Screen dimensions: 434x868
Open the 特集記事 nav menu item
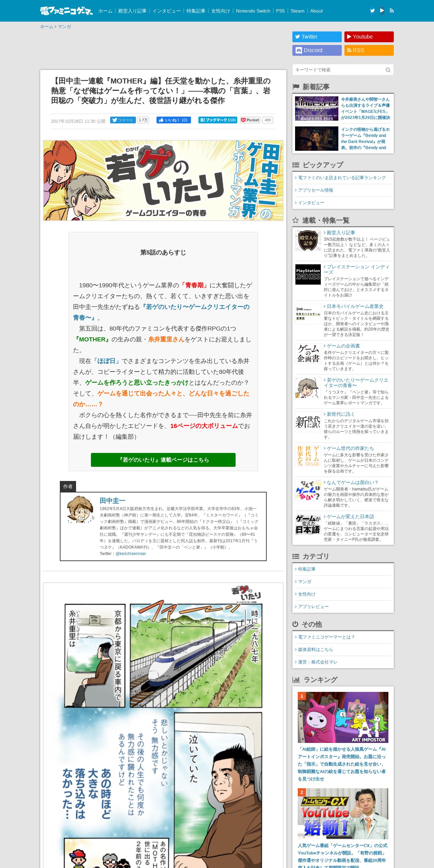(x=196, y=11)
